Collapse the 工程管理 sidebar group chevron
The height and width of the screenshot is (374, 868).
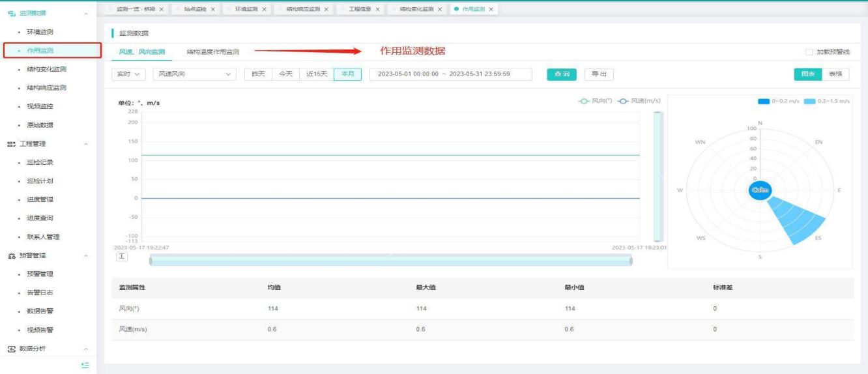tap(87, 144)
